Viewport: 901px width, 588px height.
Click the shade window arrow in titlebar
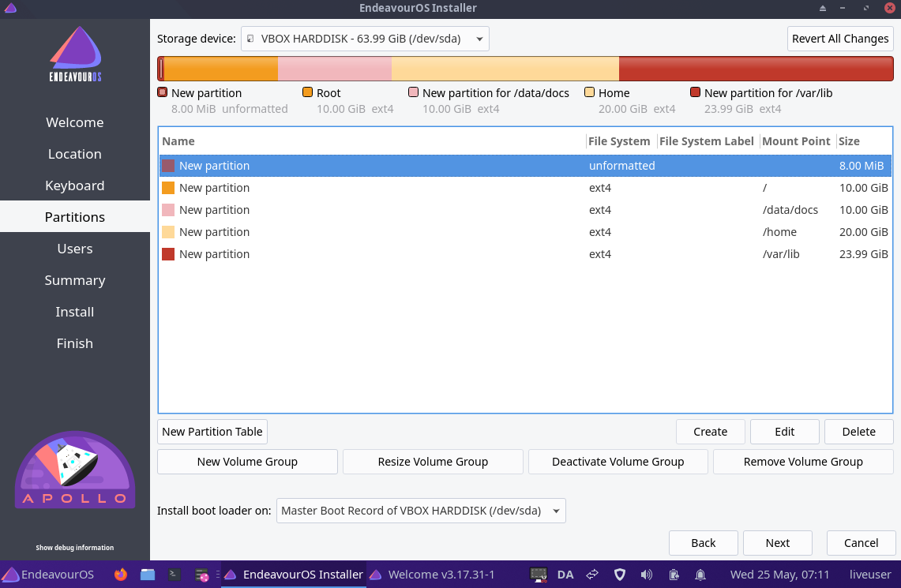pos(822,8)
